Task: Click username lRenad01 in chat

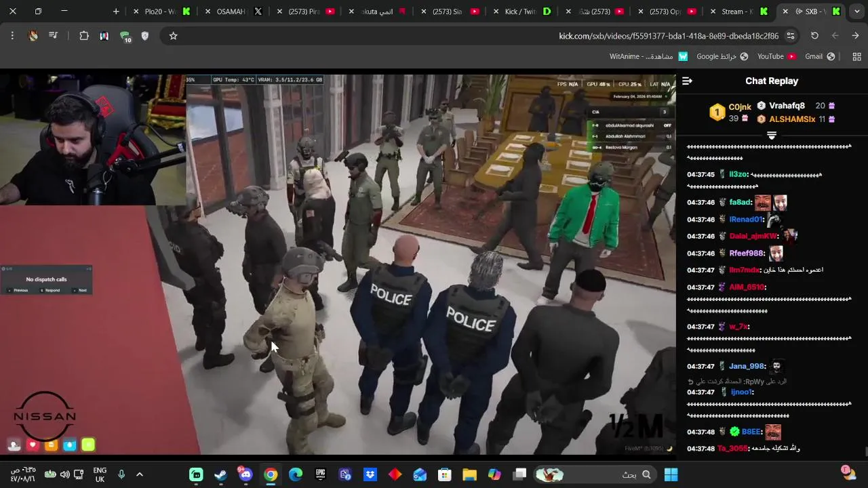Action: pos(746,220)
